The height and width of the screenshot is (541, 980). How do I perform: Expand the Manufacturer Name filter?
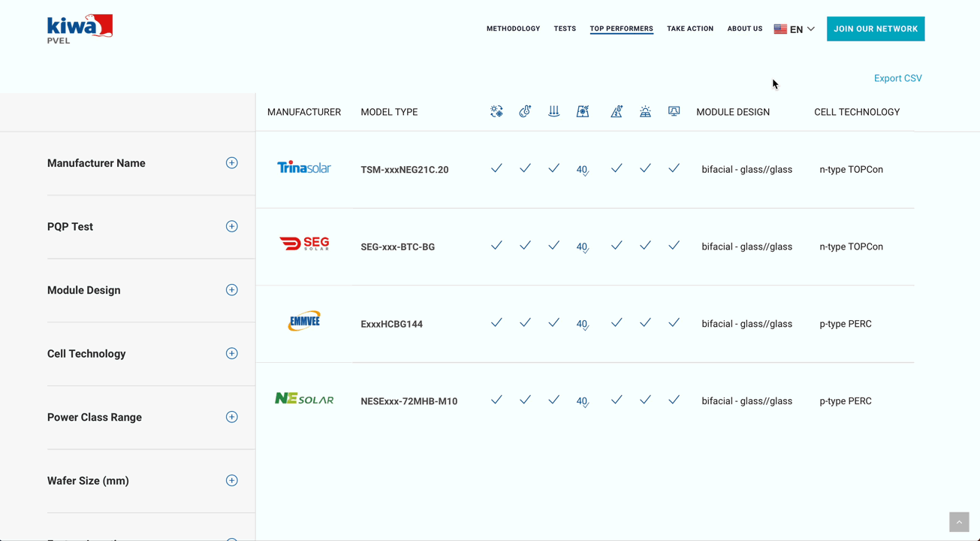231,163
